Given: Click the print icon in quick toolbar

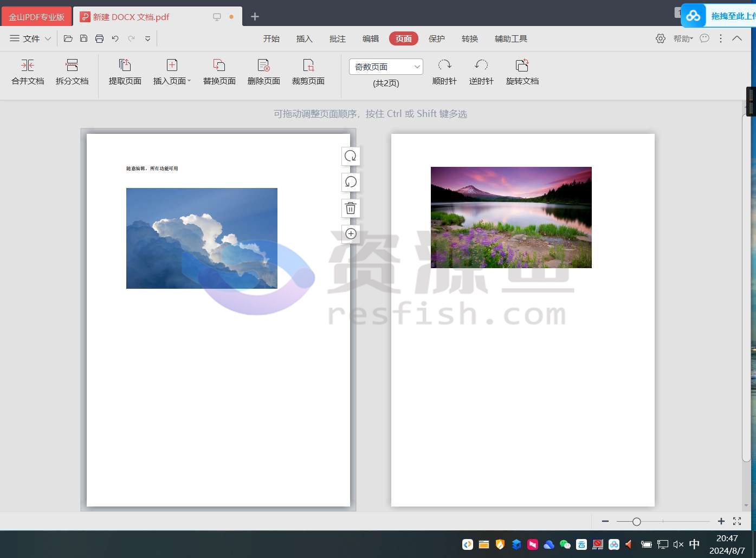Looking at the screenshot, I should coord(99,38).
